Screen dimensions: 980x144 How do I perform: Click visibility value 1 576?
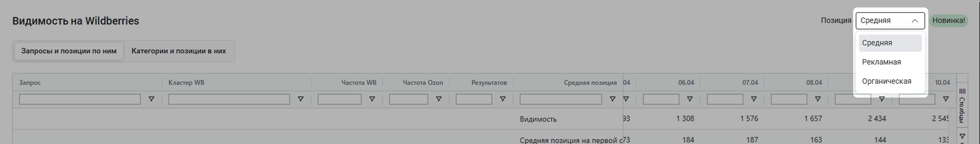[749, 119]
